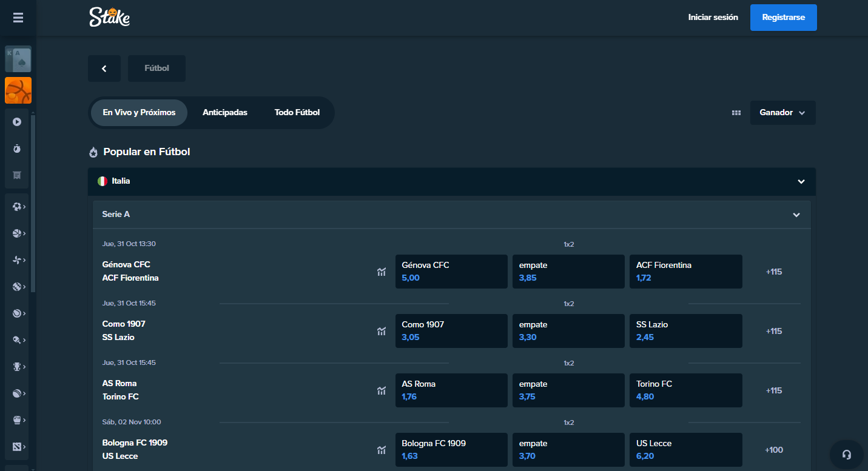Open live support via the headset icon
This screenshot has height=471, width=868.
(847, 455)
